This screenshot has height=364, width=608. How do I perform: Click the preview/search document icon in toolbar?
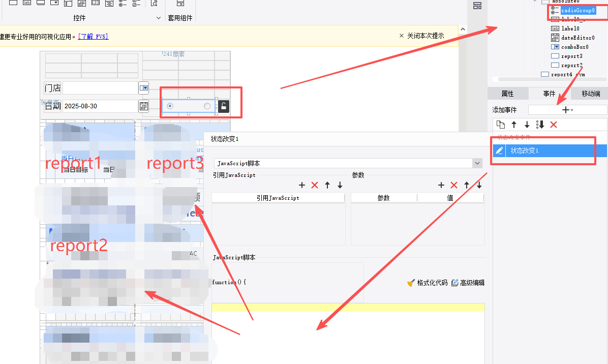pos(154,3)
